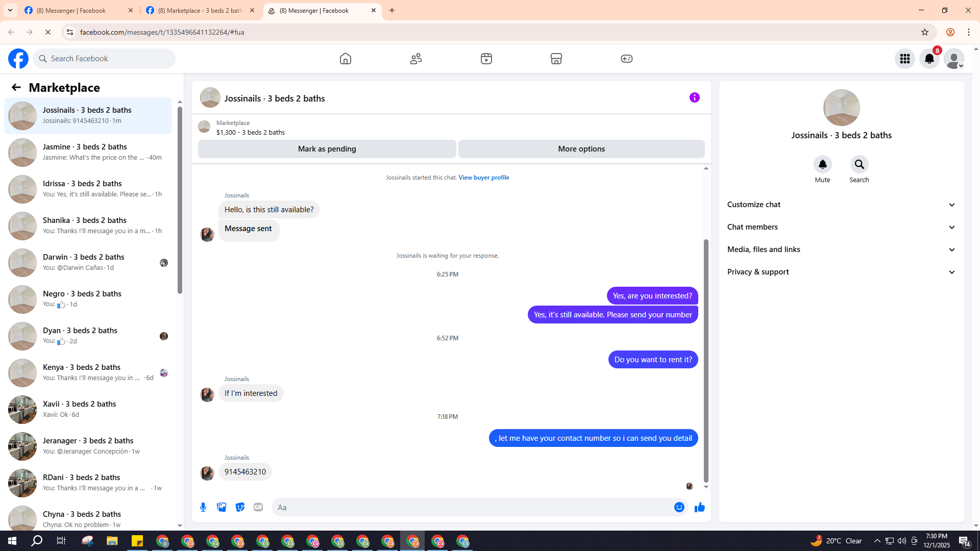The image size is (980, 551).
Task: Open the notifications bell
Action: pos(929,59)
